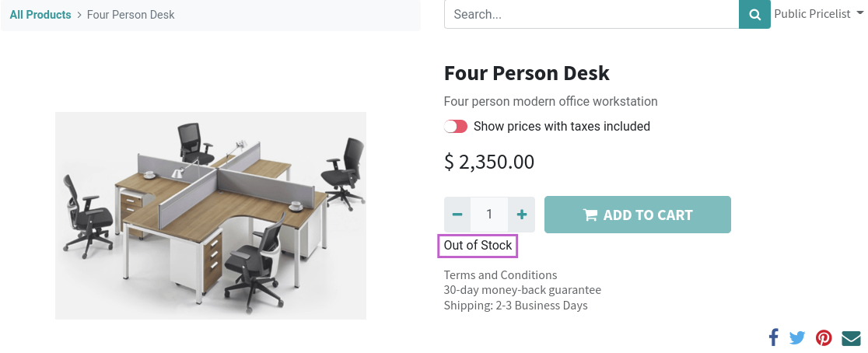Open the desk product image
Screen dimensions: 868x353
coord(210,215)
